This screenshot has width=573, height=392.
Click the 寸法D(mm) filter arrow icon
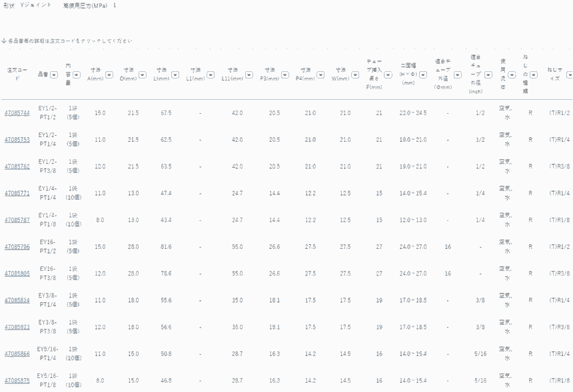click(x=142, y=75)
